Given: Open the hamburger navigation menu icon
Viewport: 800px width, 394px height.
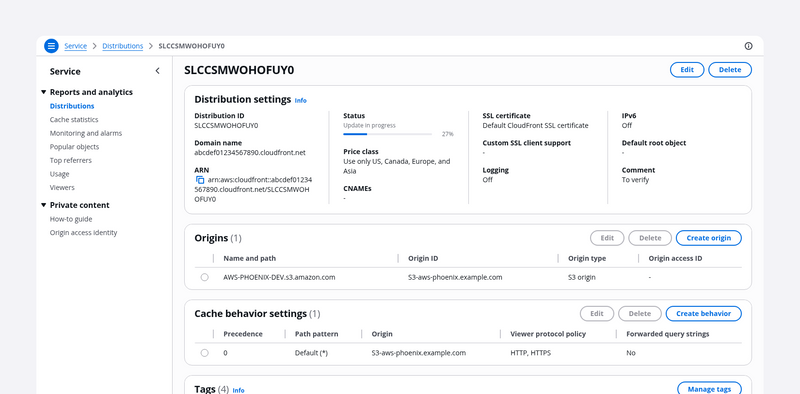Looking at the screenshot, I should [x=51, y=46].
